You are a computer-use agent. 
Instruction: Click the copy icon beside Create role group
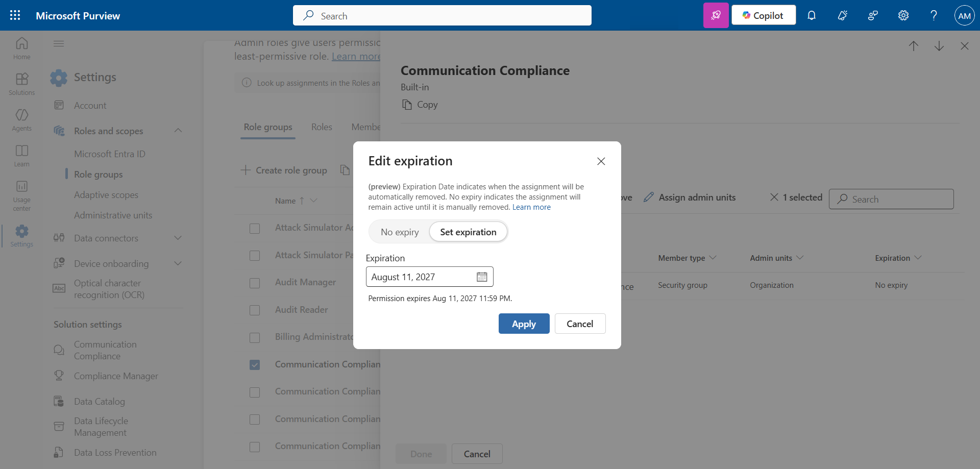[345, 170]
